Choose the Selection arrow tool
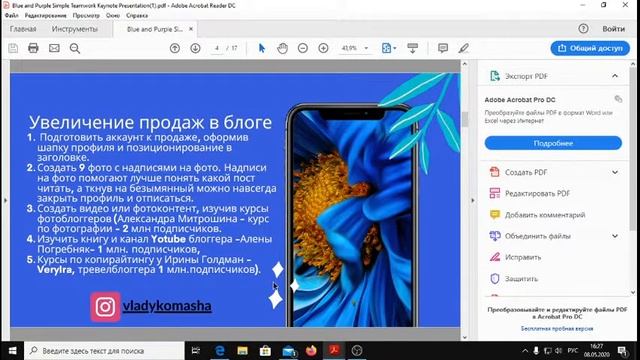The width and height of the screenshot is (640, 360). (x=262, y=48)
